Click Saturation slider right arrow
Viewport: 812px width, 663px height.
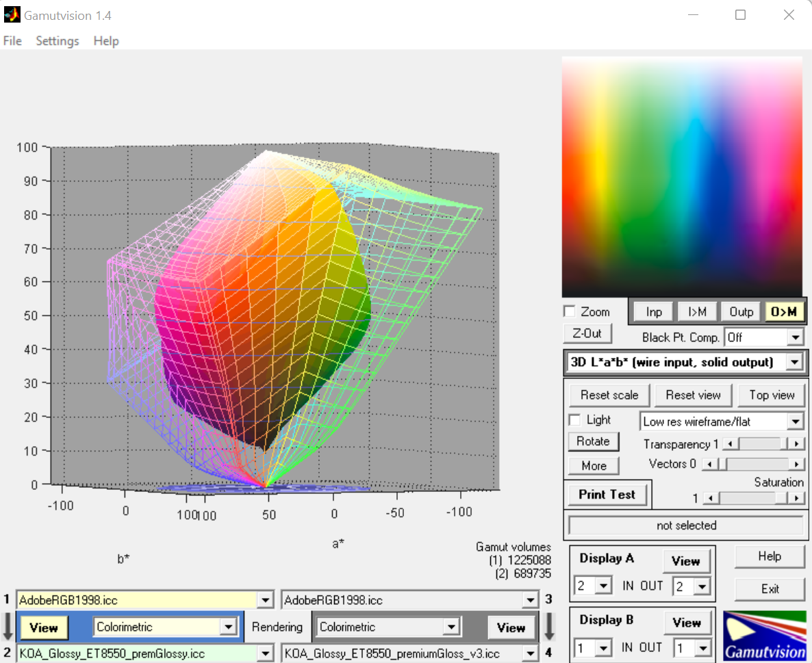[796, 498]
